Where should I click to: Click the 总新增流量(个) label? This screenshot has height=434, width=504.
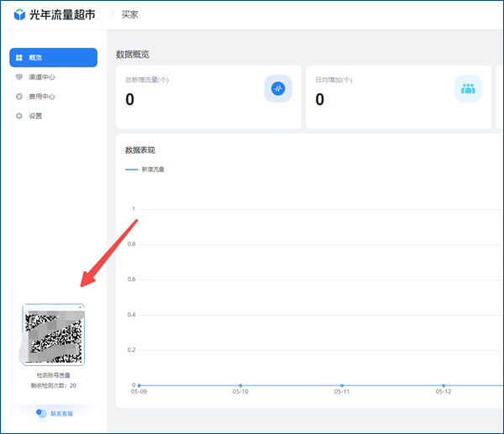click(x=147, y=80)
